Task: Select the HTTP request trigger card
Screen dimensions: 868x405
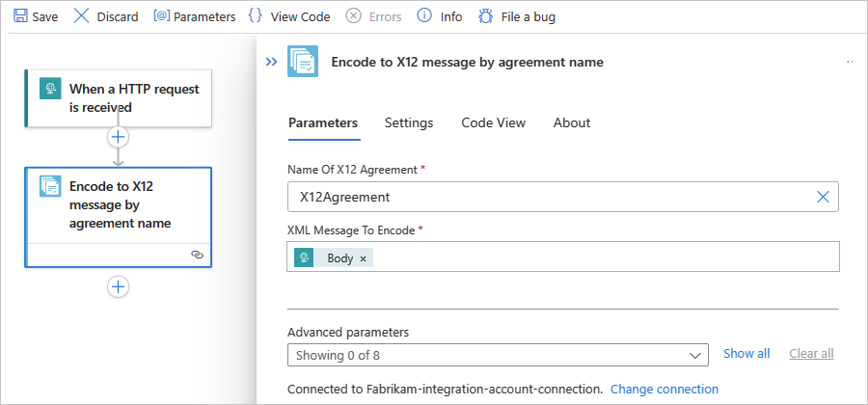Action: pos(118,97)
